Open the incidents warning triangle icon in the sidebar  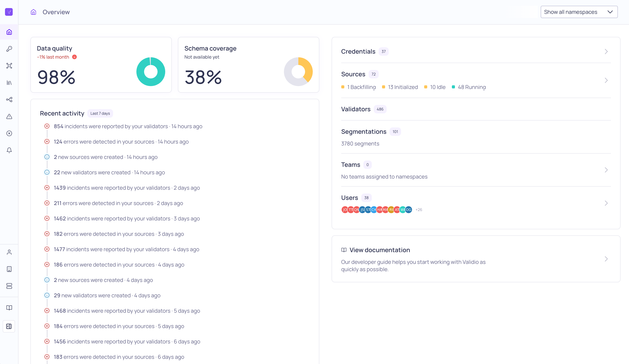tap(9, 116)
